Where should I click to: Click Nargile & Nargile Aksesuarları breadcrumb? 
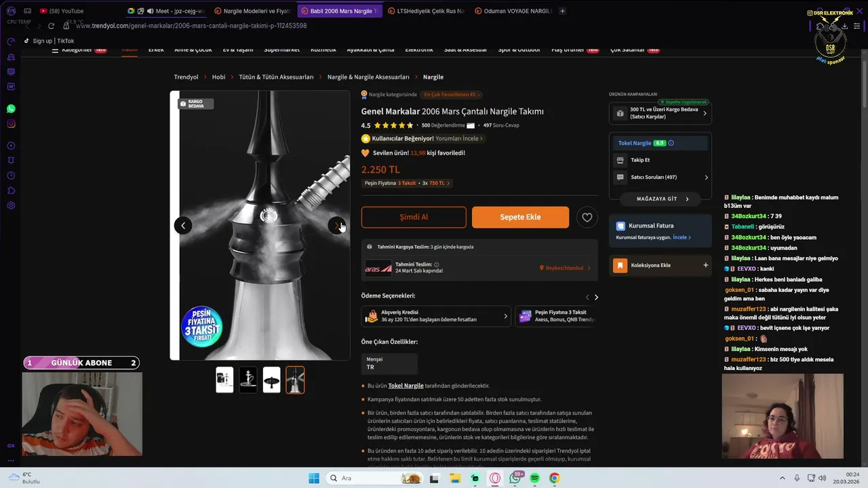pyautogui.click(x=368, y=77)
